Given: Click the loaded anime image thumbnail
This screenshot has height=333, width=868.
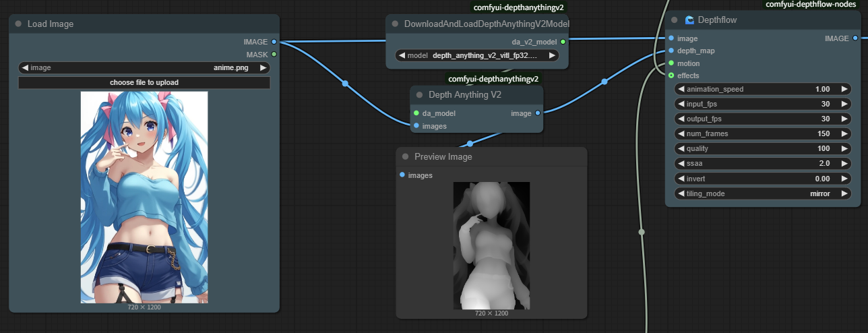Looking at the screenshot, I should click(144, 197).
